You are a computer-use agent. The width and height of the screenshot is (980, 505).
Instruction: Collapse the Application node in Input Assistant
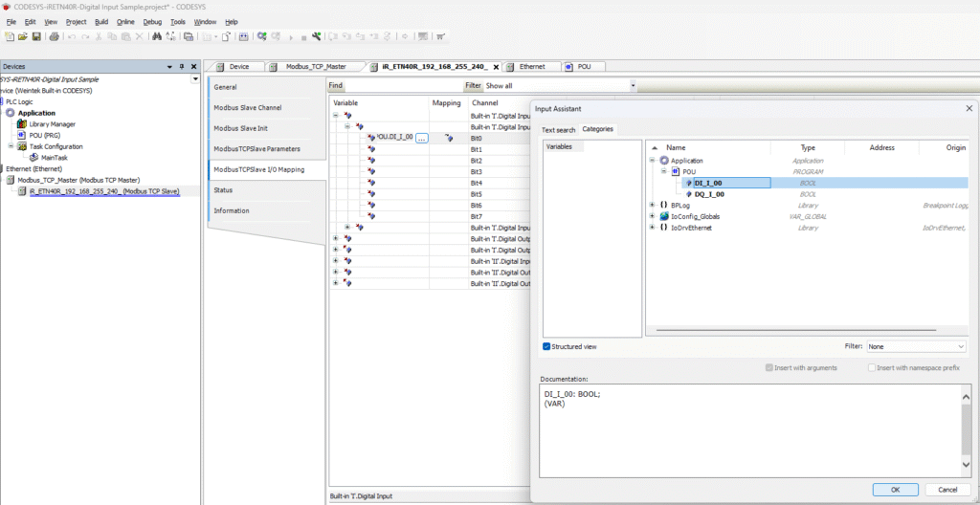pyautogui.click(x=652, y=161)
